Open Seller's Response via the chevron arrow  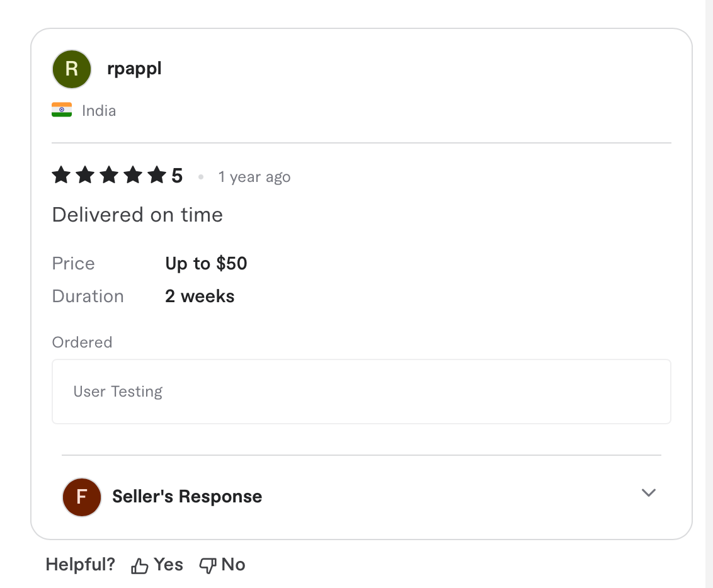pos(648,494)
